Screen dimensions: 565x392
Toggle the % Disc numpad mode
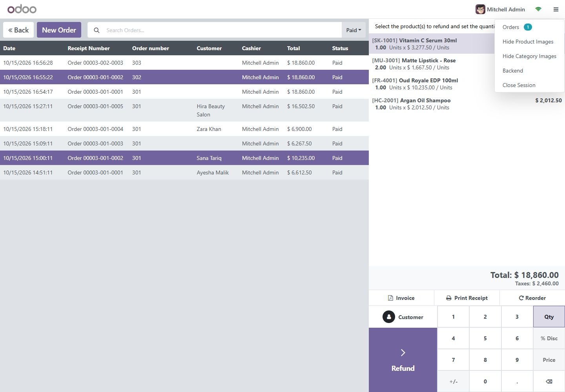coord(549,338)
